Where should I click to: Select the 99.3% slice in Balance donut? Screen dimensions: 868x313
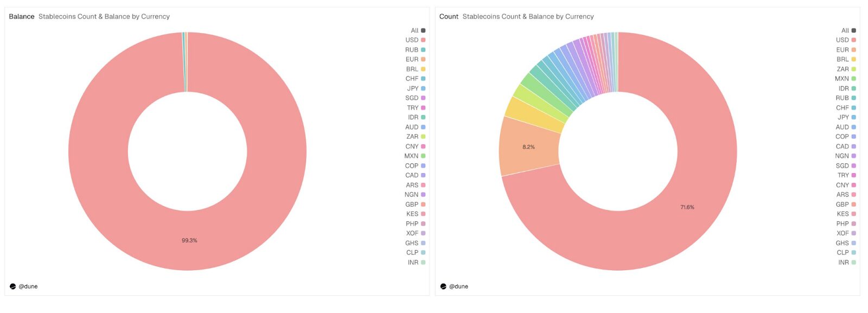point(189,240)
